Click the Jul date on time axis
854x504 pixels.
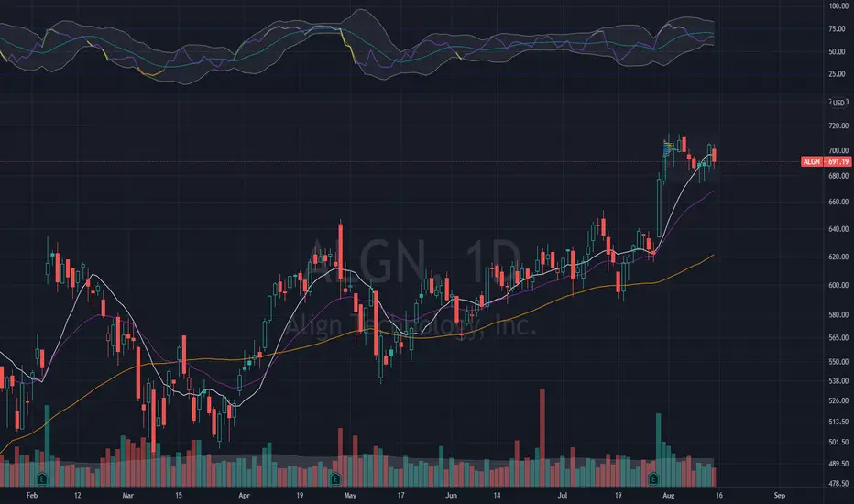[x=563, y=496]
